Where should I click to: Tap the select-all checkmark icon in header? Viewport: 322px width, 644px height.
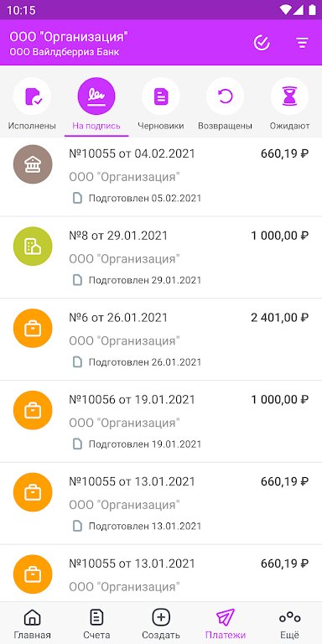[x=262, y=43]
